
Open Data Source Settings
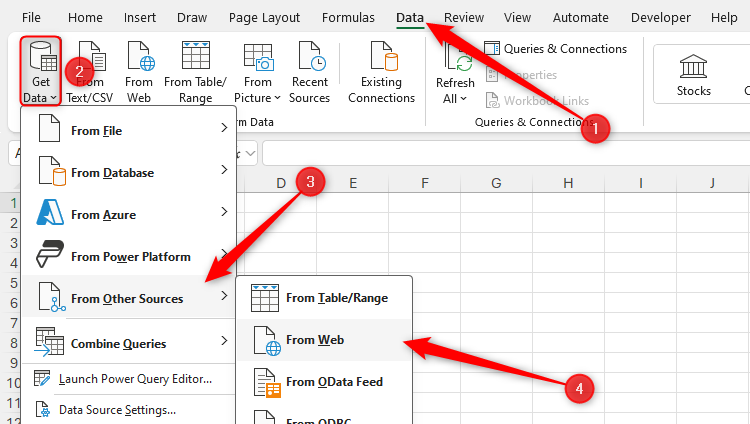[117, 409]
